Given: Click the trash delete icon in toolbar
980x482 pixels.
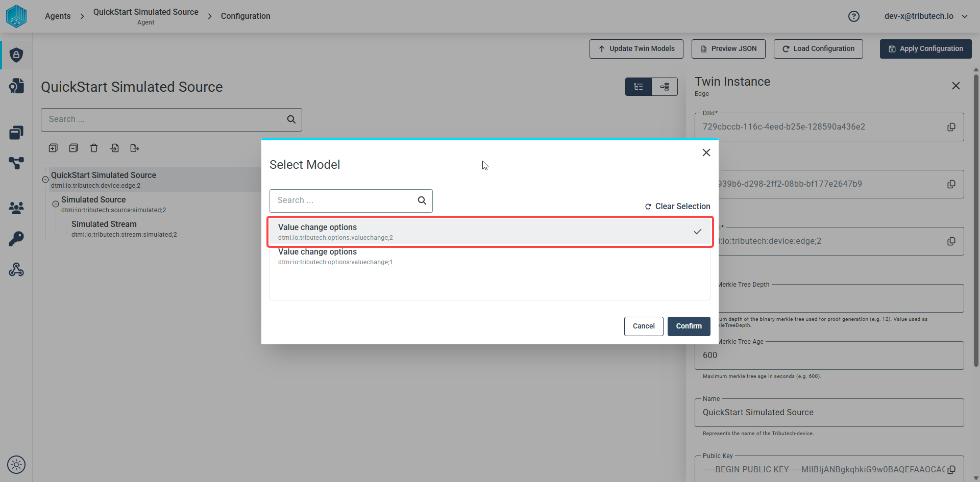Looking at the screenshot, I should [94, 148].
